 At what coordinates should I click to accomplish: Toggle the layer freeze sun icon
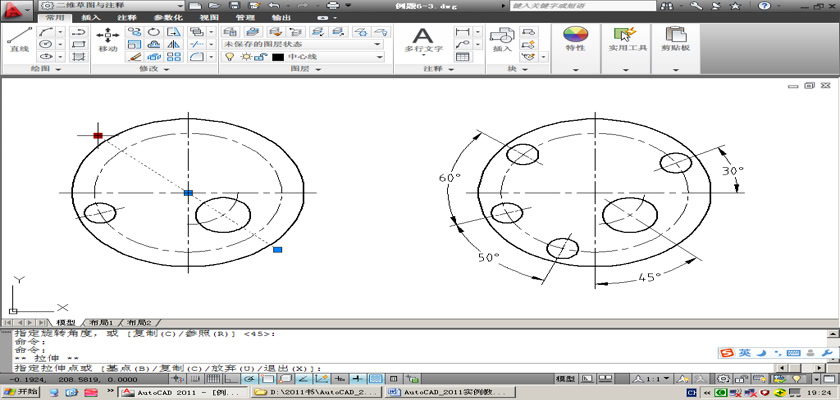coord(244,57)
